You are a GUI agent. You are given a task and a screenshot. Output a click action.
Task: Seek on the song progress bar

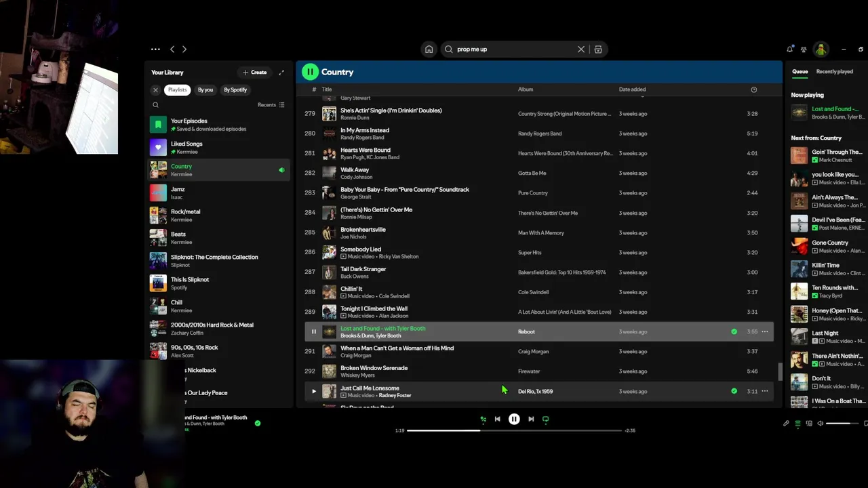tap(514, 430)
